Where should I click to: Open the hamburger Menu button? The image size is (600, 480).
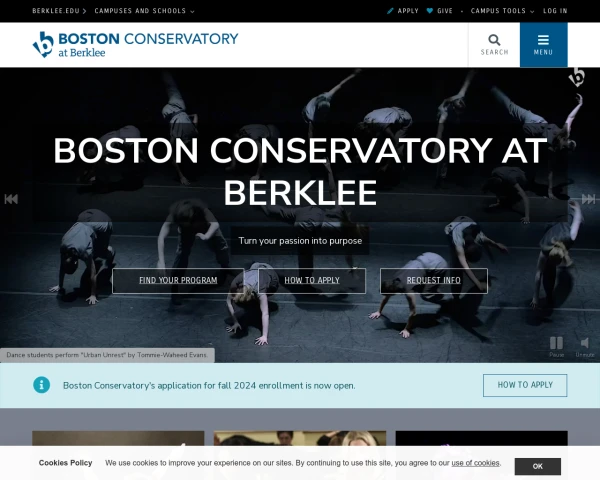543,45
